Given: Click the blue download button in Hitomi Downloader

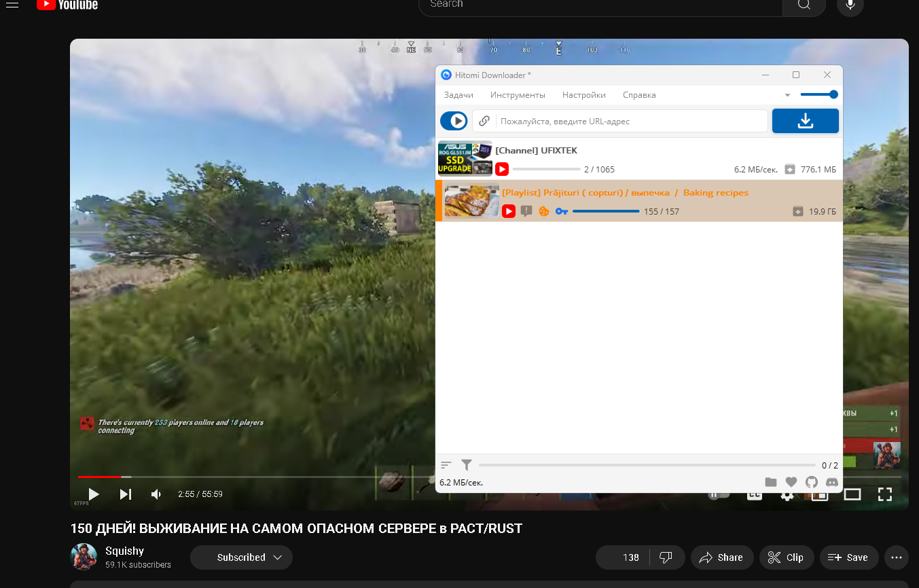Looking at the screenshot, I should pyautogui.click(x=806, y=121).
